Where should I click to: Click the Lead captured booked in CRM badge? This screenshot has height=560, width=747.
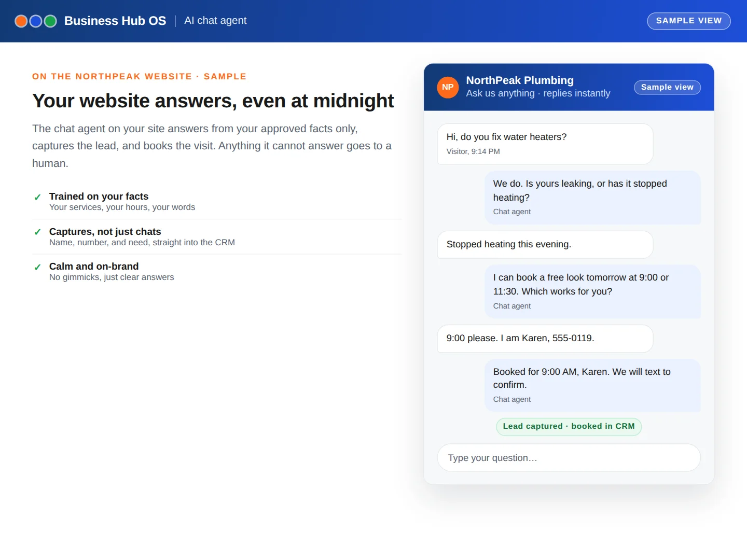(569, 426)
